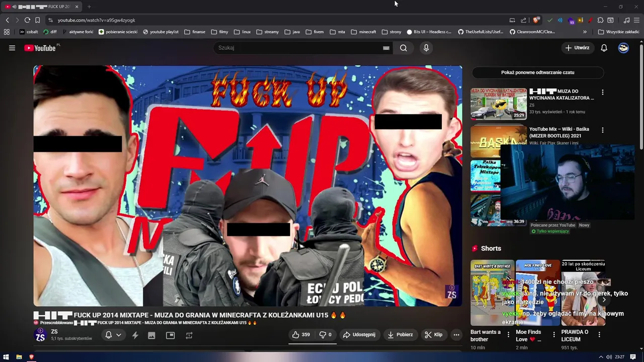This screenshot has width=644, height=362.
Task: Open options for Moe Finds Love short
Action: pos(554,334)
